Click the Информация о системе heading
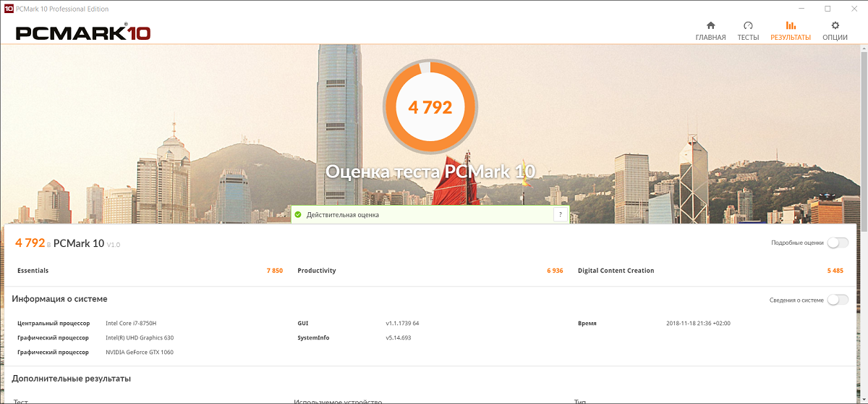Screen dimensions: 868x404 59,299
